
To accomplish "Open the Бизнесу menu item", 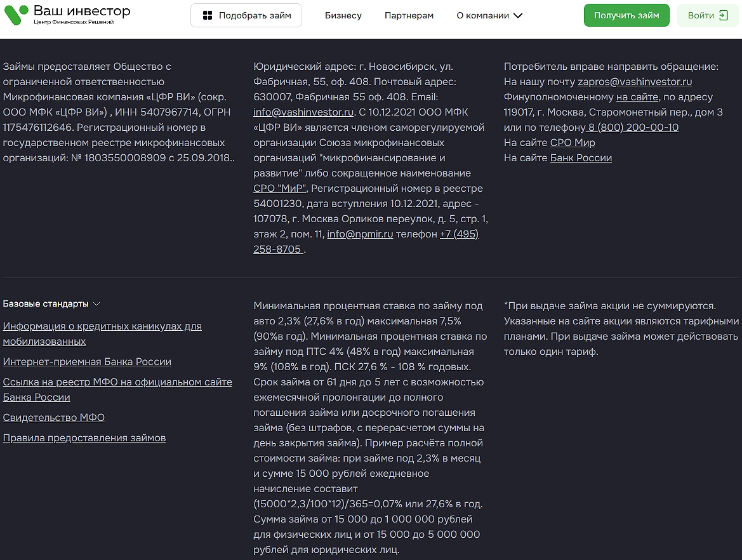I will click(343, 15).
